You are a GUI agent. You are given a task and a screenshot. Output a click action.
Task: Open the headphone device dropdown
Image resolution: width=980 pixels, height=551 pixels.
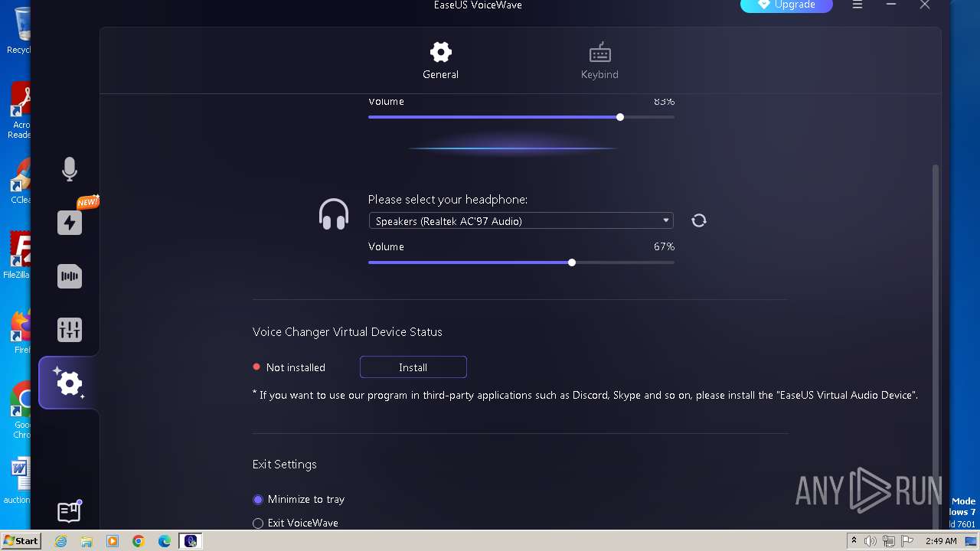[521, 221]
